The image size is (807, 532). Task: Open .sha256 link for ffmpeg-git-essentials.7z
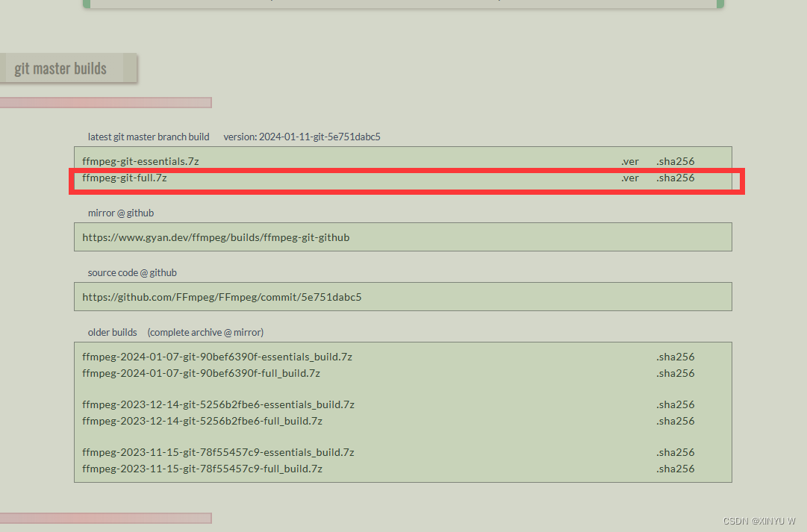point(676,161)
